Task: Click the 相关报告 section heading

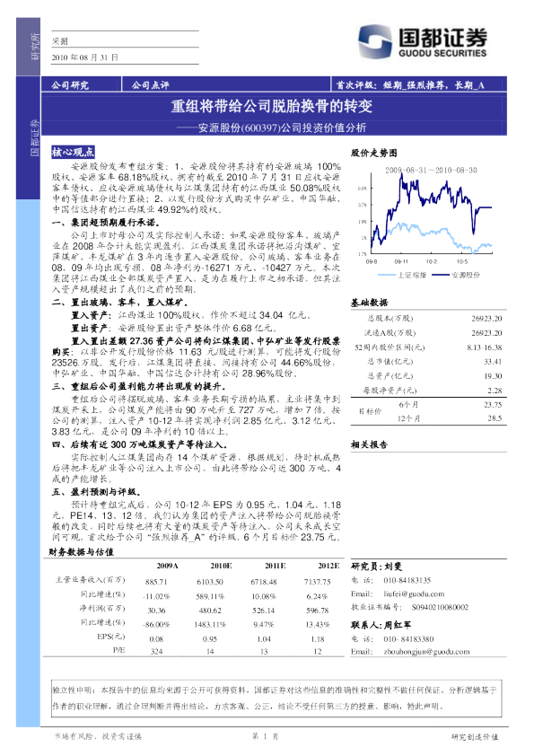Action: pos(369,444)
